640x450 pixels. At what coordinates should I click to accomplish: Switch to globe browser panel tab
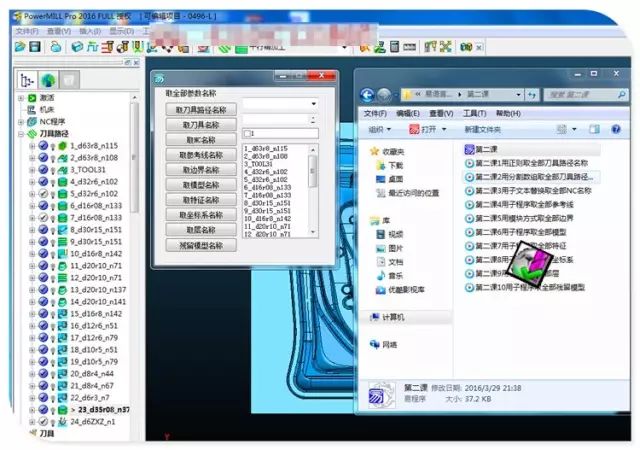pyautogui.click(x=48, y=80)
